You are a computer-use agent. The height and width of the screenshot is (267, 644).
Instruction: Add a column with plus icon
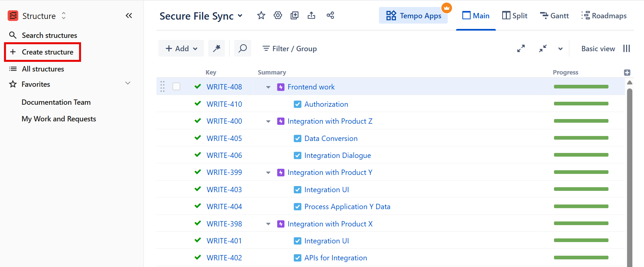pyautogui.click(x=627, y=72)
